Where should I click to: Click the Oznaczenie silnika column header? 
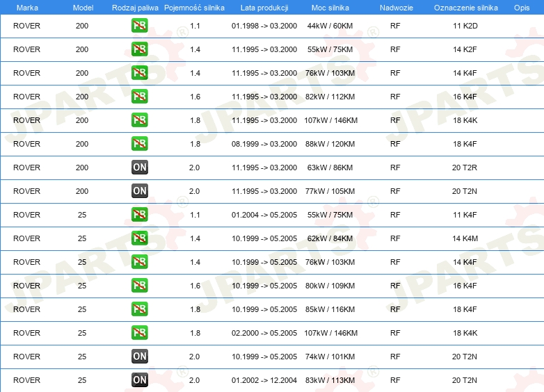(465, 8)
